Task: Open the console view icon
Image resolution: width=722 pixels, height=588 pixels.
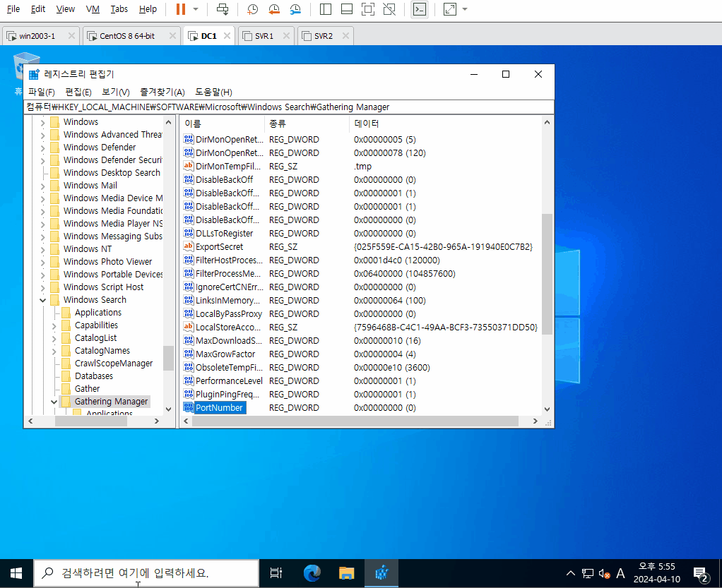Action: click(x=420, y=9)
